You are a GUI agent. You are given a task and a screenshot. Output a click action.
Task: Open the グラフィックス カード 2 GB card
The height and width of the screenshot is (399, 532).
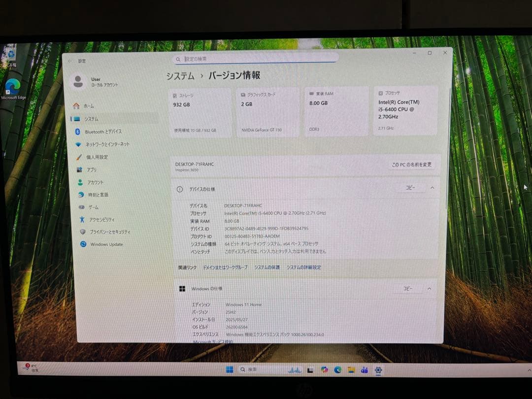(x=267, y=112)
